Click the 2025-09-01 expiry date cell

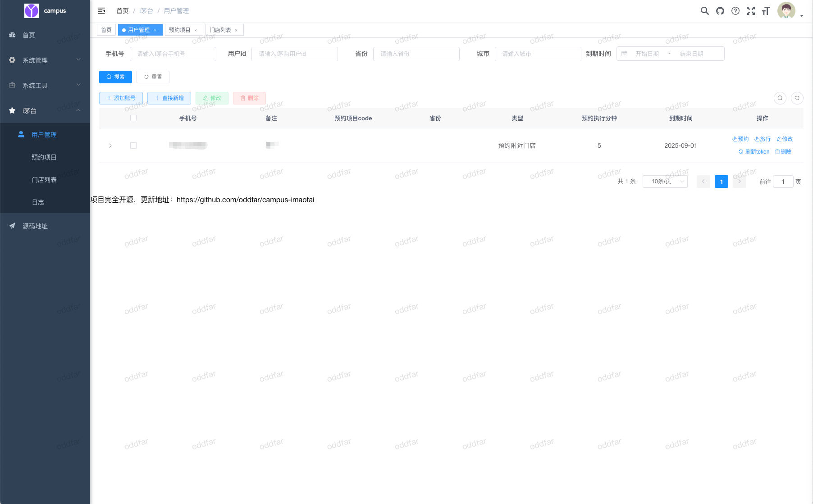[681, 145]
